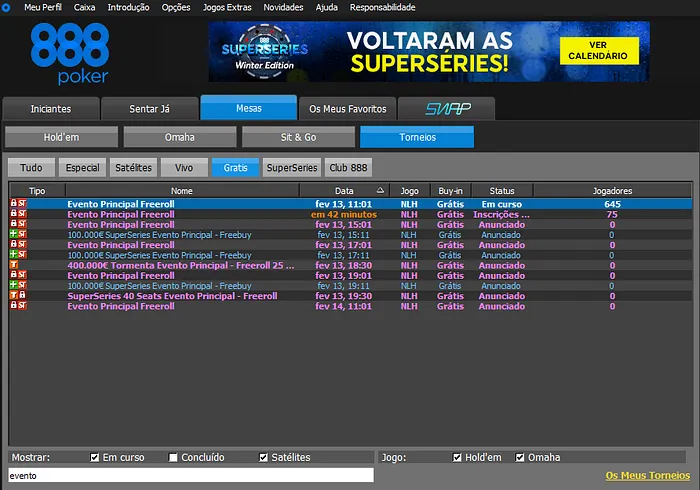Click the 'Voltaram as SuperSéries' banner text

click(x=429, y=52)
